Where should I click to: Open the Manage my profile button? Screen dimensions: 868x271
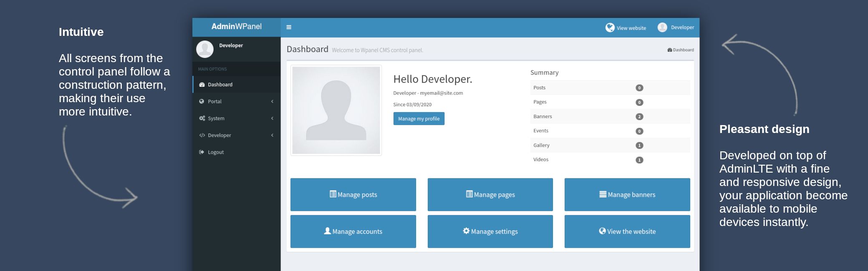[419, 119]
